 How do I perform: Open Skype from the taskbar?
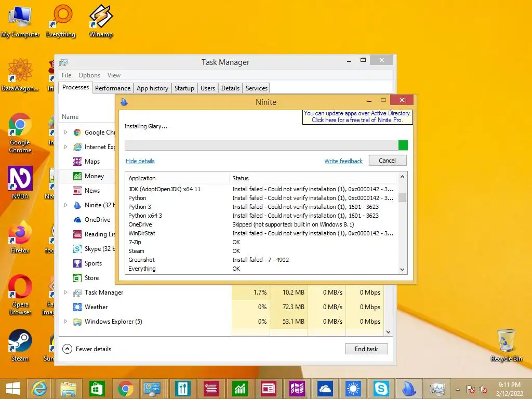[x=381, y=389]
